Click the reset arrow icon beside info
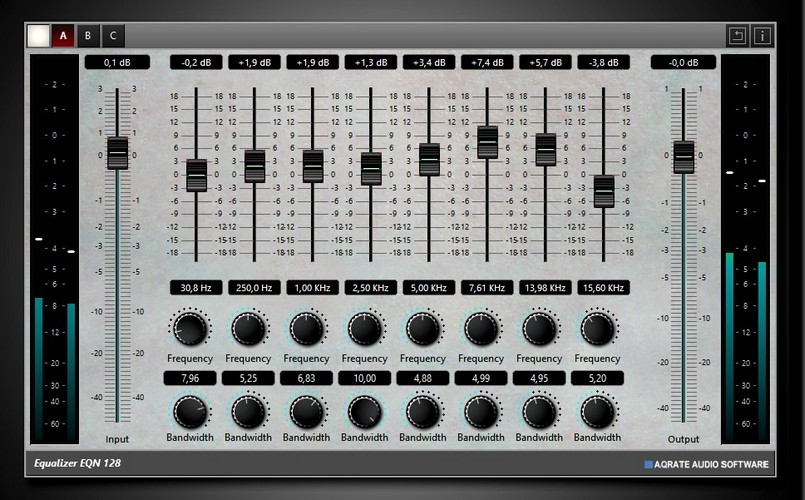 [x=737, y=36]
